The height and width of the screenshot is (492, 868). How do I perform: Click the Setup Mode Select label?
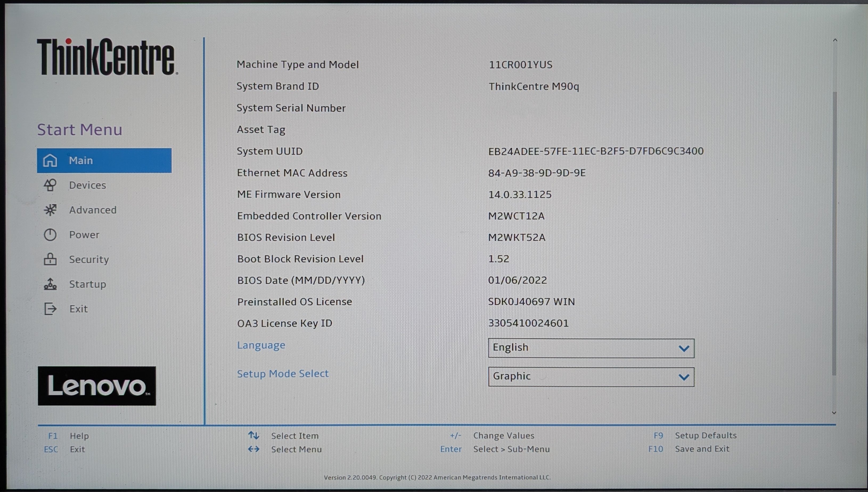pos(283,374)
